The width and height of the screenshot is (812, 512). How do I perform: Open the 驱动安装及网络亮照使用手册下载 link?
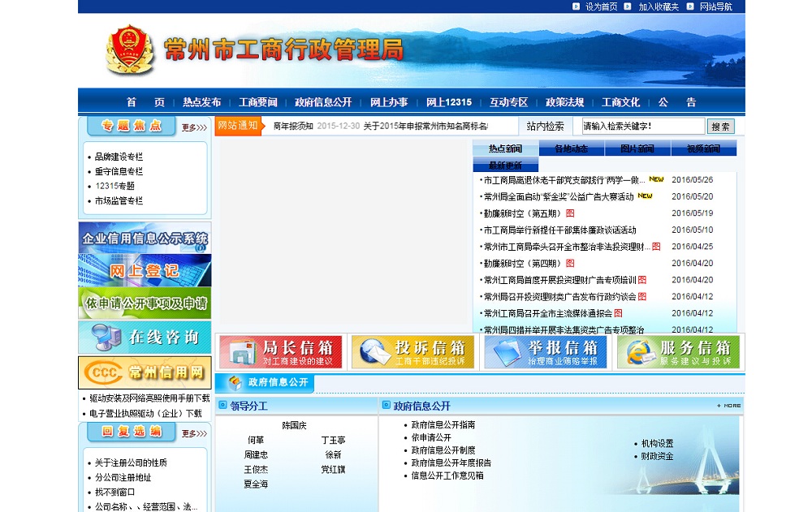[149, 398]
